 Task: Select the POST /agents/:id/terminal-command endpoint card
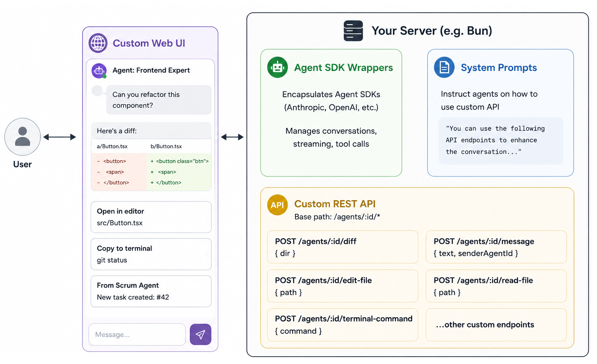pos(343,325)
